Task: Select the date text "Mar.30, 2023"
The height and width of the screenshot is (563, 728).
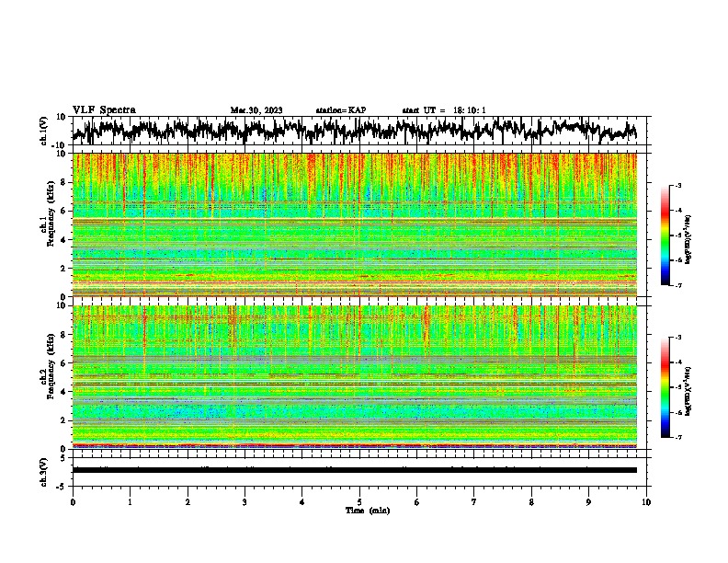Action: (256, 110)
